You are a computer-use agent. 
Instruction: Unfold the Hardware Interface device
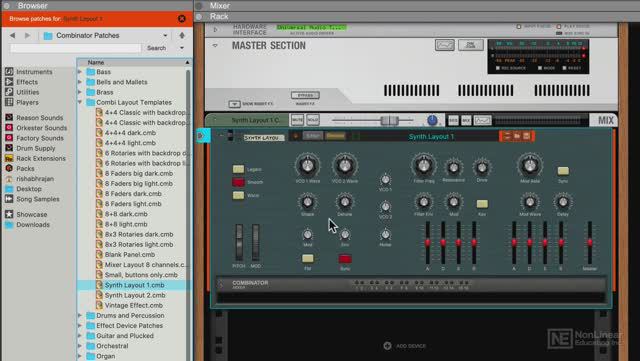(x=215, y=29)
